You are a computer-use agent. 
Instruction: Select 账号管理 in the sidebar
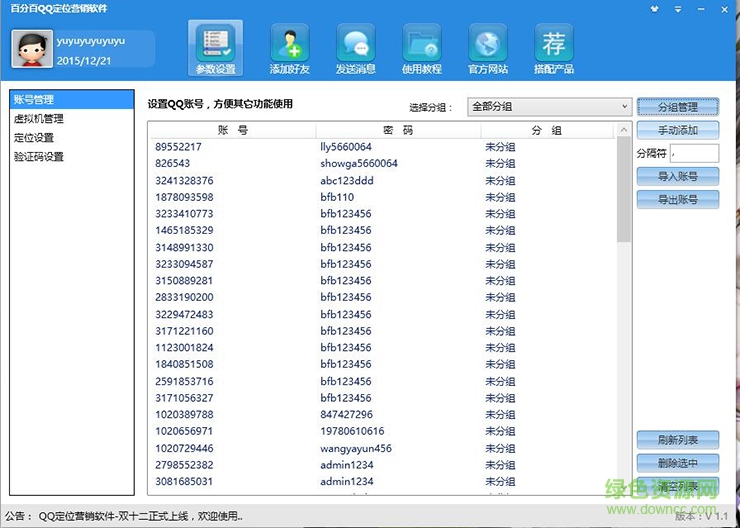72,100
